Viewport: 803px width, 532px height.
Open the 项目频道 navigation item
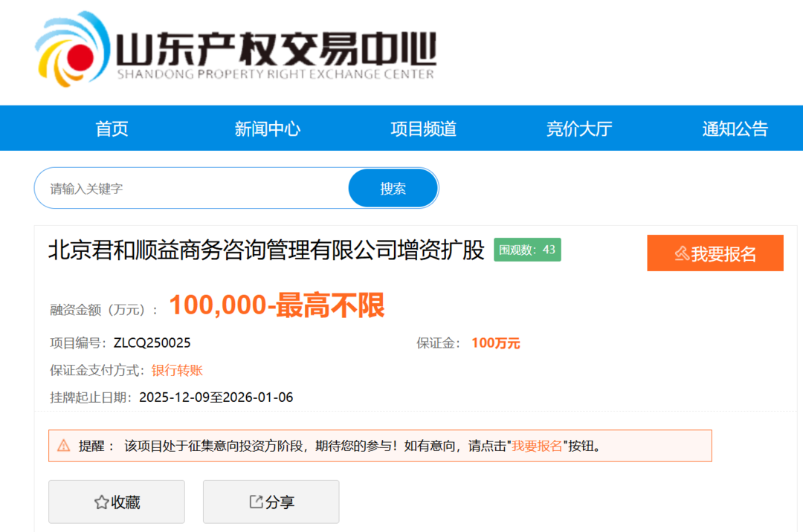423,129
